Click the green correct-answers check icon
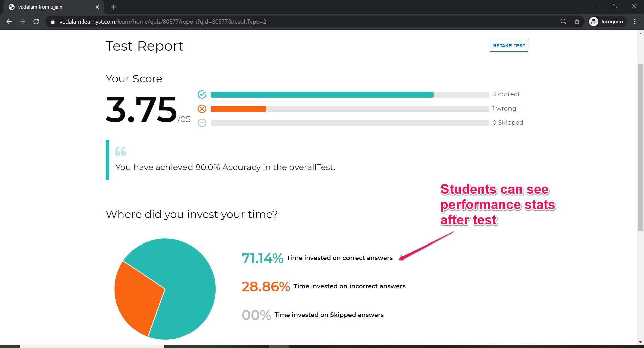The image size is (644, 348). 202,95
